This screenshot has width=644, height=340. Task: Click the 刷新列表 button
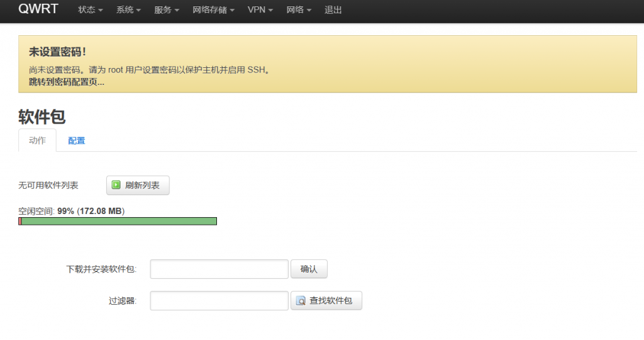138,185
